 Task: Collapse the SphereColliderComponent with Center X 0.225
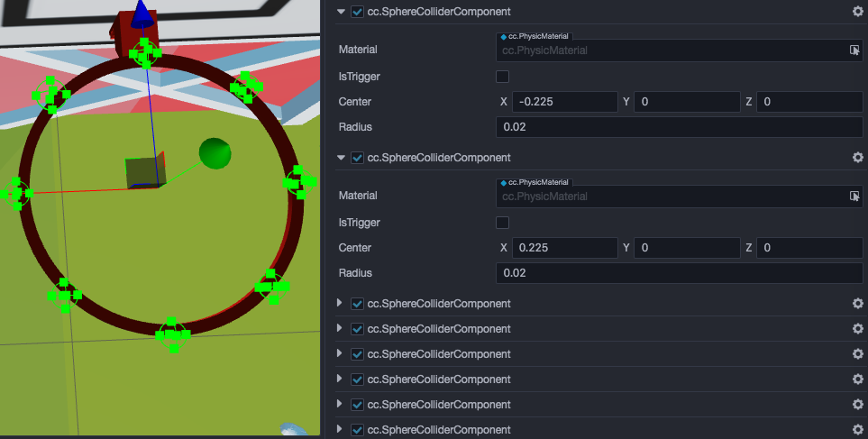click(341, 157)
